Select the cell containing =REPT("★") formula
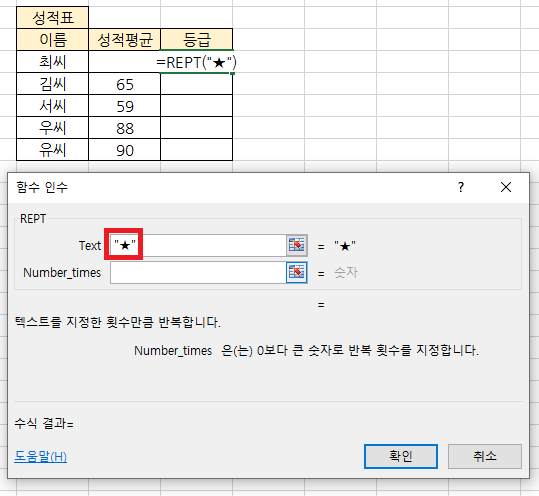This screenshot has width=539, height=496. point(196,62)
